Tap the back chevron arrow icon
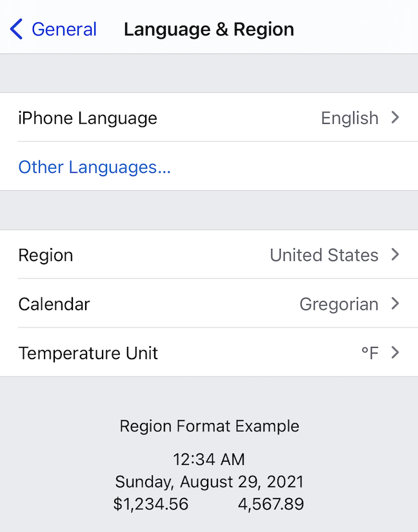This screenshot has width=418, height=532. tap(17, 29)
